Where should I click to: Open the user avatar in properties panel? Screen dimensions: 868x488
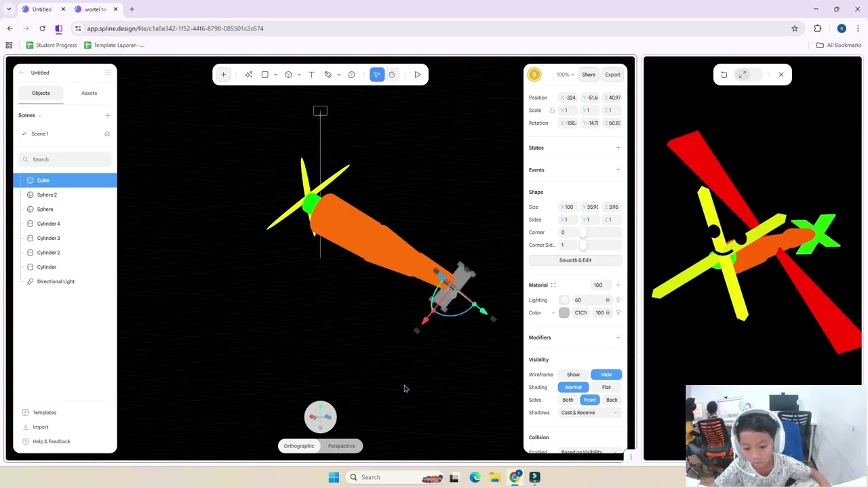pos(534,75)
